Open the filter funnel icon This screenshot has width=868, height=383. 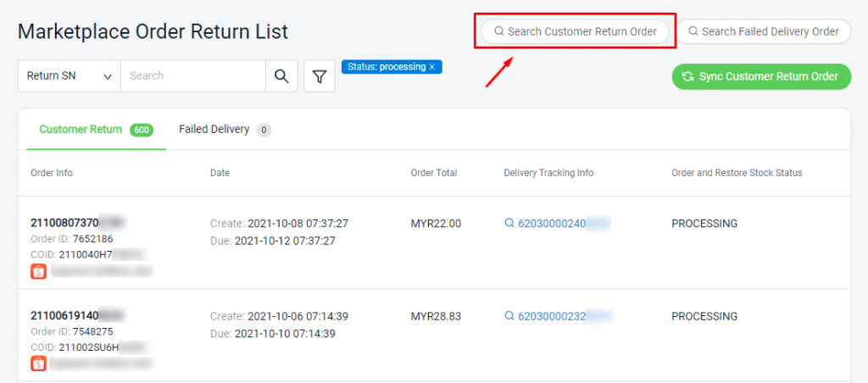coord(319,76)
